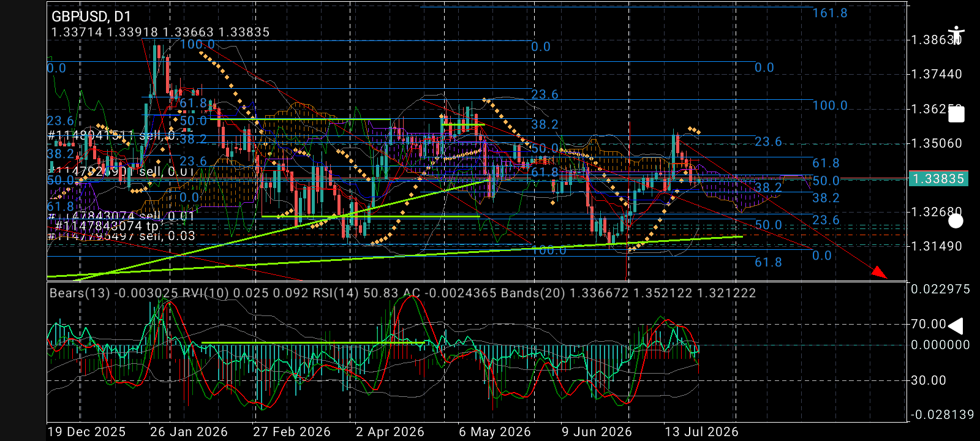Go home using the circle navigation button
The image size is (980, 441).
tap(956, 221)
